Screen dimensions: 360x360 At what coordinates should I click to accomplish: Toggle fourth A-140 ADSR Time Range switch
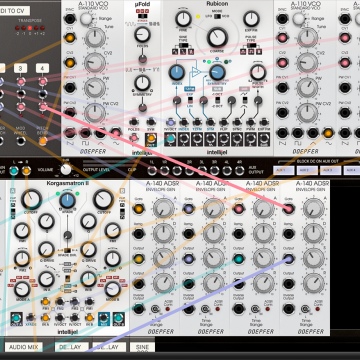[x=305, y=310]
